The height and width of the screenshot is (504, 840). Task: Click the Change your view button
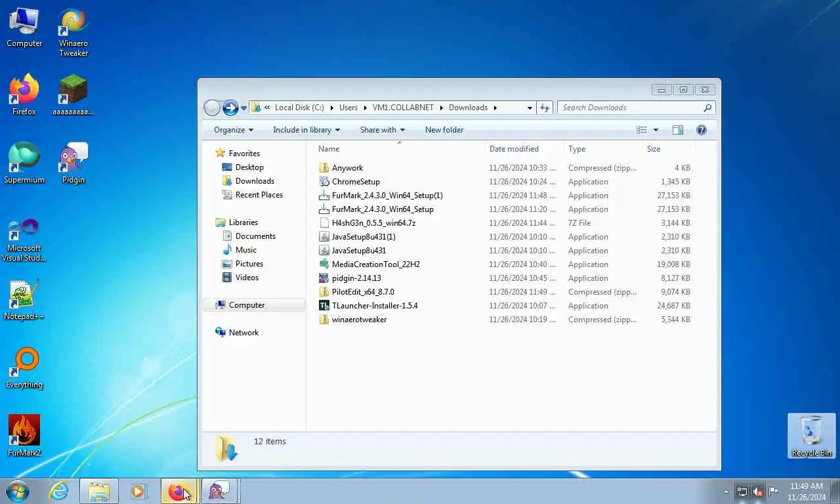click(x=642, y=130)
